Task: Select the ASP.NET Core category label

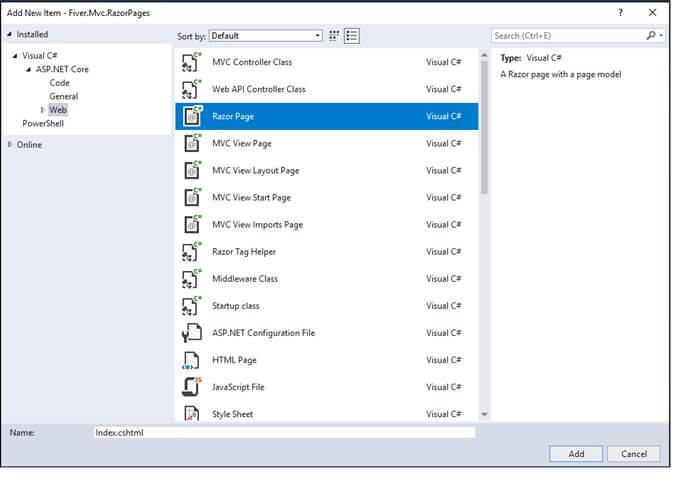Action: pyautogui.click(x=62, y=69)
